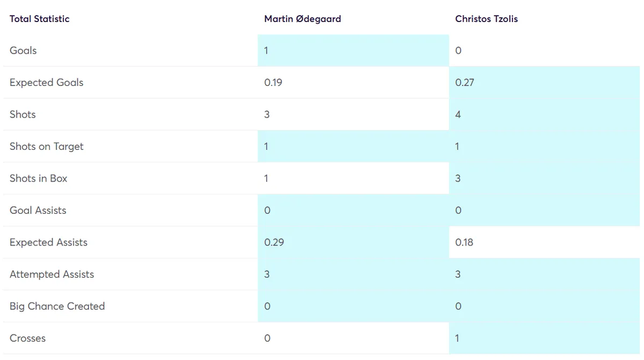The width and height of the screenshot is (644, 360).
Task: Click the Shots row label
Action: tap(23, 114)
